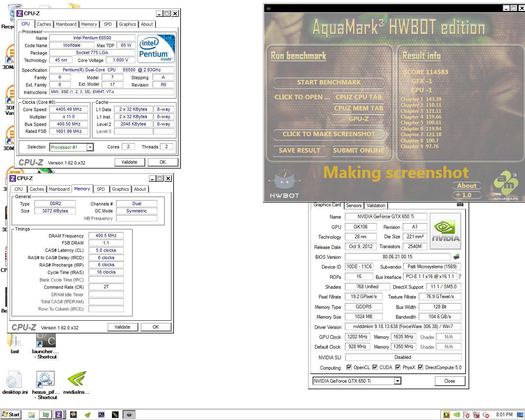Toggle the DirectCompute 5.0 checkbox
The width and height of the screenshot is (525, 420).
click(x=420, y=367)
